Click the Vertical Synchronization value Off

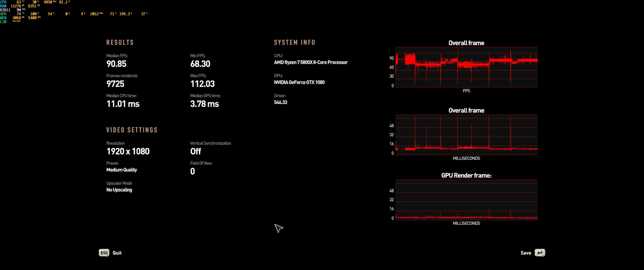click(195, 151)
